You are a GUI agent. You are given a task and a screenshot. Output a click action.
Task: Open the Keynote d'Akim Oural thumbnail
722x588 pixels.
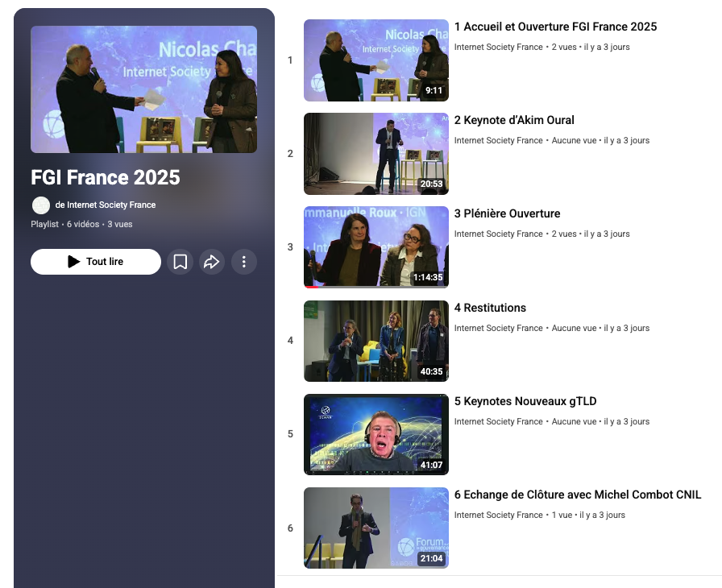click(x=376, y=154)
